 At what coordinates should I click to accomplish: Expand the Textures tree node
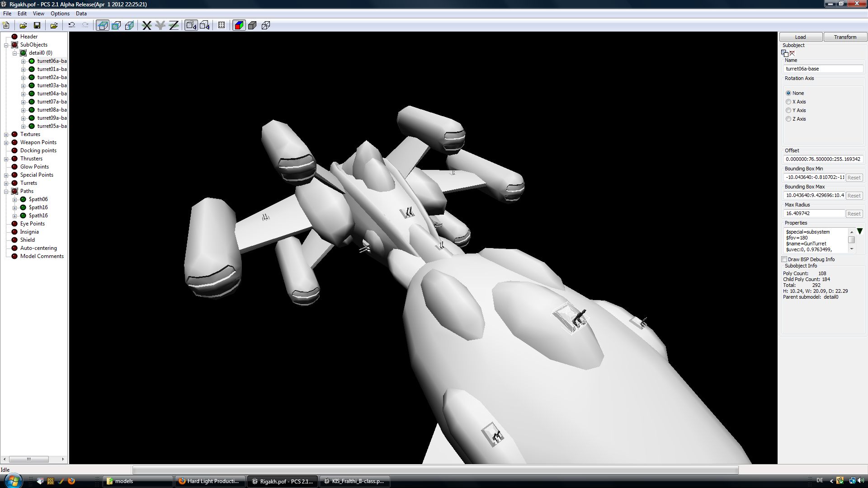(x=6, y=134)
